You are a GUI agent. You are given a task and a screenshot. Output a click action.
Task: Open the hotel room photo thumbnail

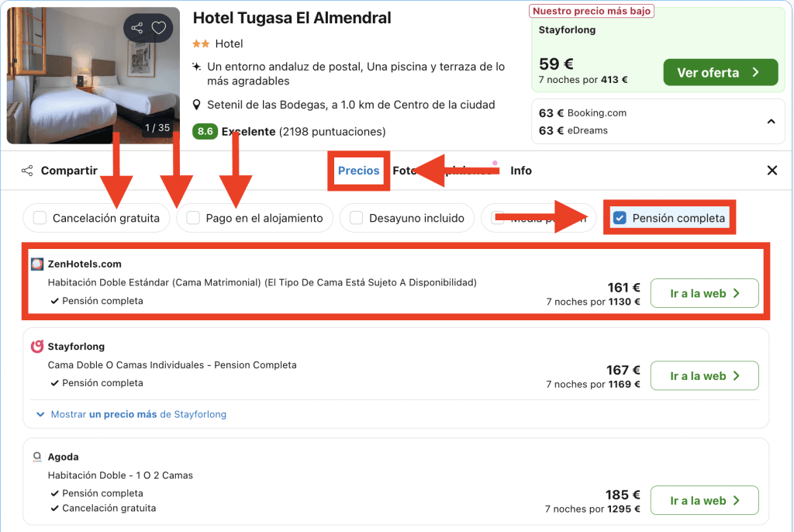pyautogui.click(x=93, y=75)
